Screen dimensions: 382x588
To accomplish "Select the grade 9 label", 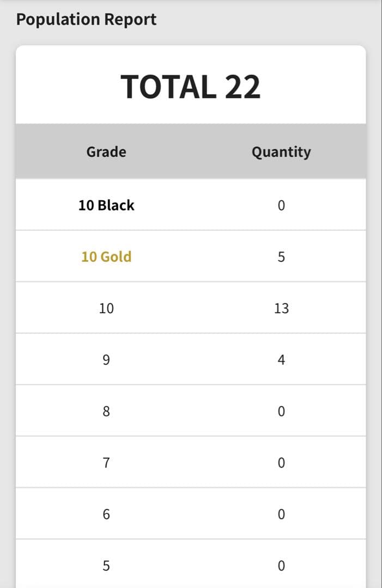I will (x=106, y=360).
